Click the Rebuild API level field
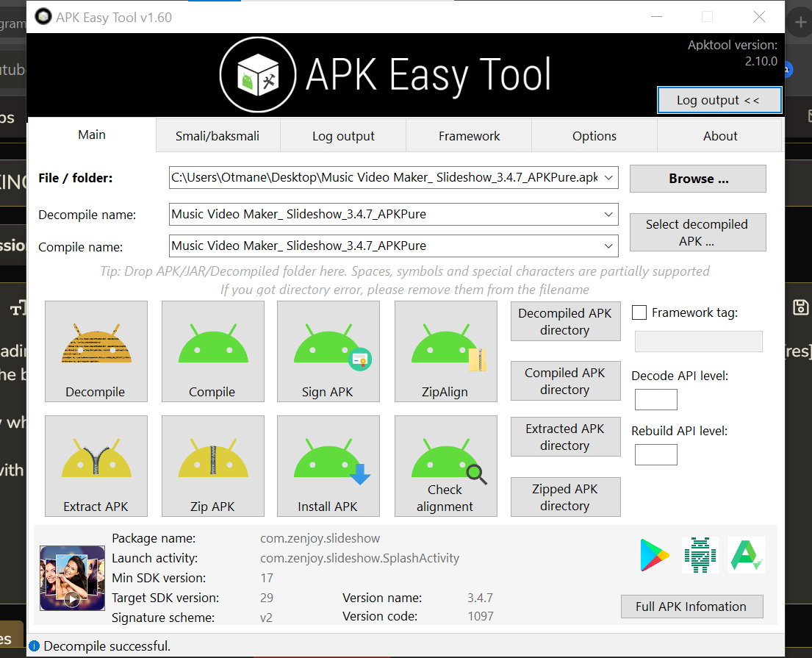 [656, 455]
